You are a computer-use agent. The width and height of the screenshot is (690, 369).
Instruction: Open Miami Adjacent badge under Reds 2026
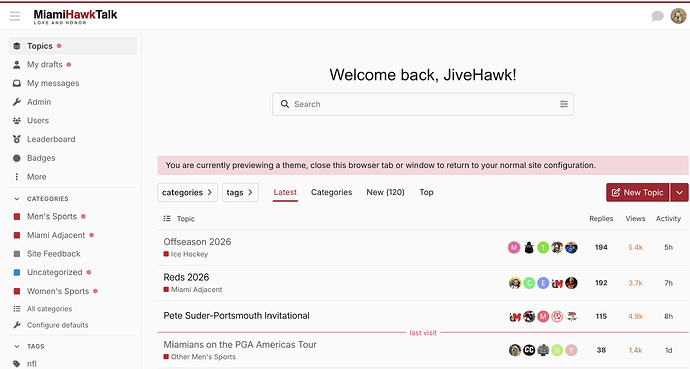tap(193, 290)
